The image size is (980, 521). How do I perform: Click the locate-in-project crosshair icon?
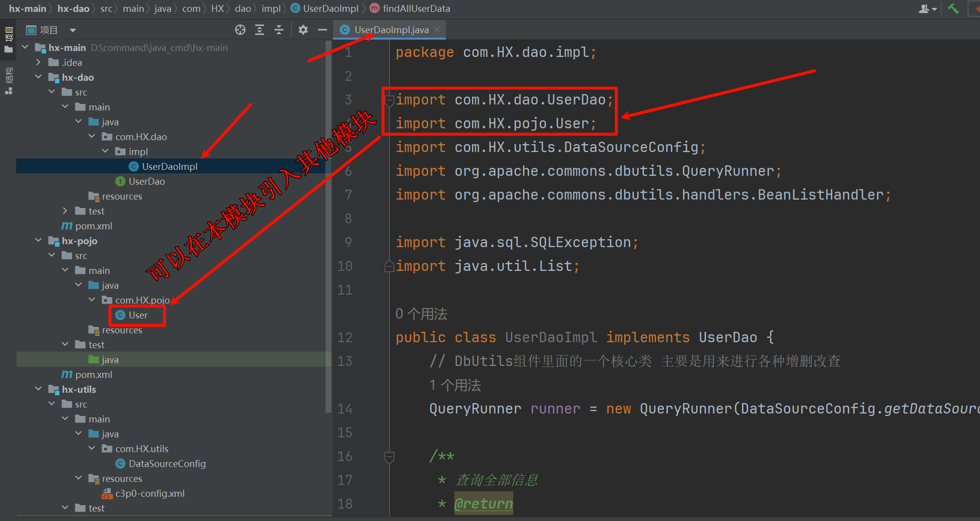[240, 30]
